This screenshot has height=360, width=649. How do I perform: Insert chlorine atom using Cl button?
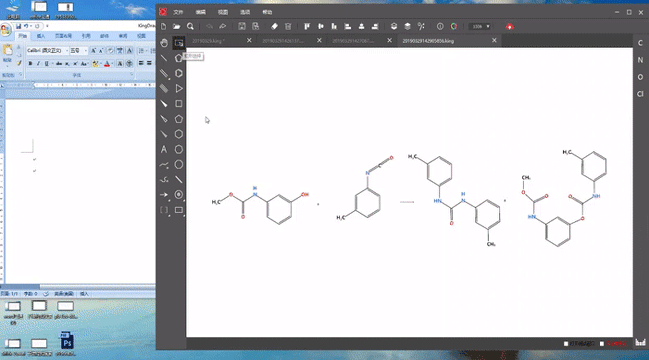(640, 94)
